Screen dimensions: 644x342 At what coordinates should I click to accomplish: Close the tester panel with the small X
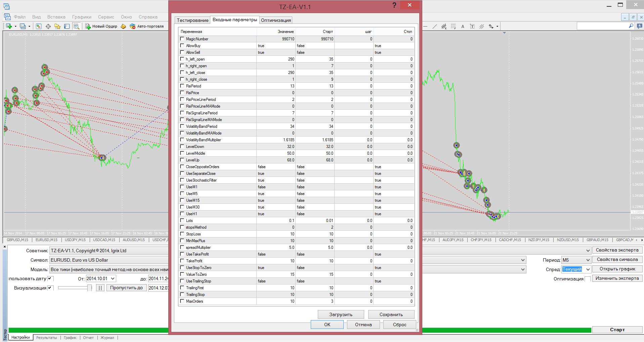pyautogui.click(x=5, y=247)
